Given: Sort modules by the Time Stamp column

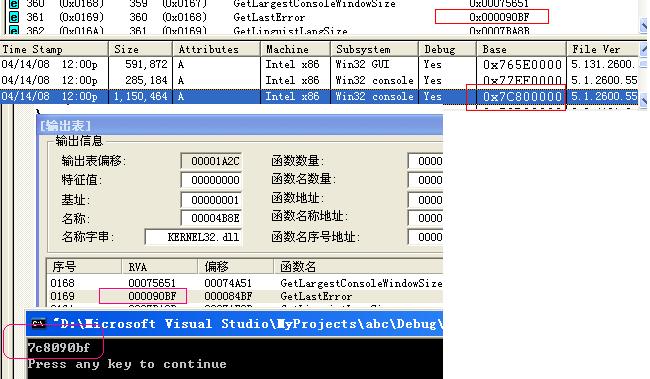Looking at the screenshot, I should click(x=54, y=49).
